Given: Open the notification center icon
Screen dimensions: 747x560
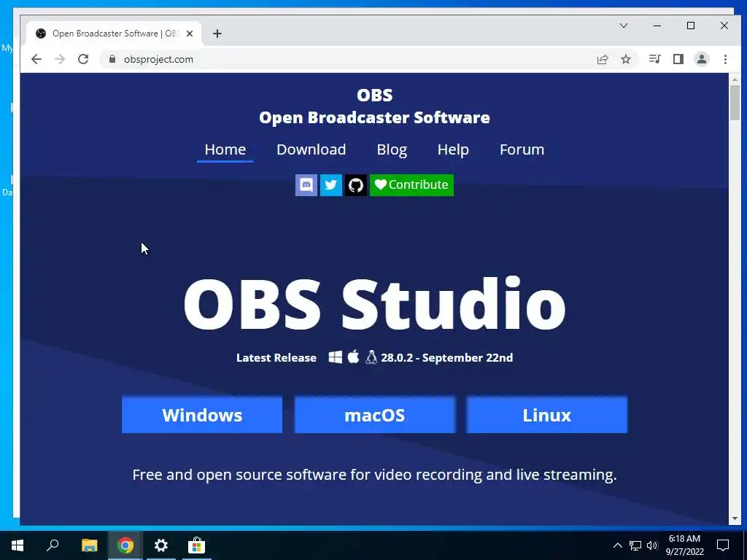Looking at the screenshot, I should (723, 545).
